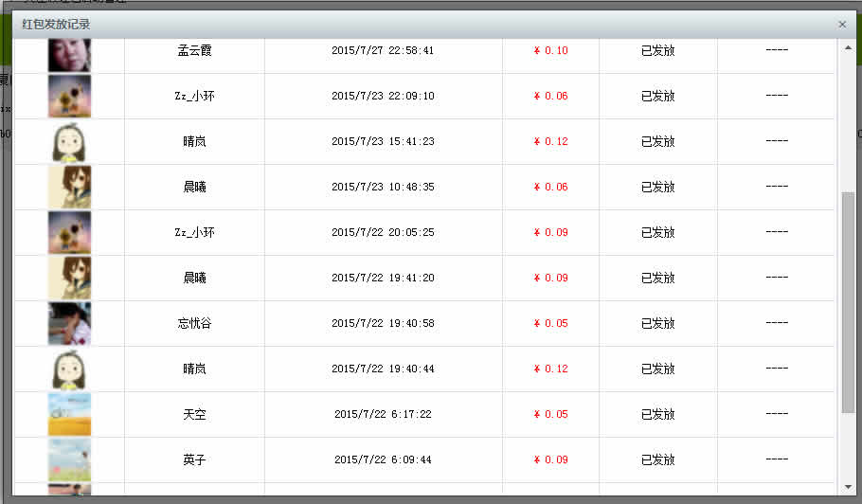Viewport: 862px width, 504px height.
Task: Click the avatar of 孟云霞
Action: (x=69, y=54)
